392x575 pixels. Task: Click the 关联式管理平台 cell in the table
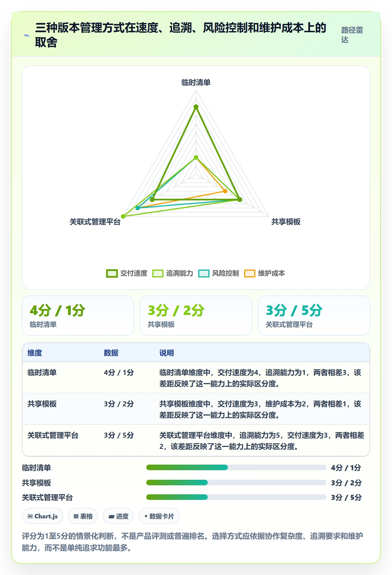click(x=53, y=435)
